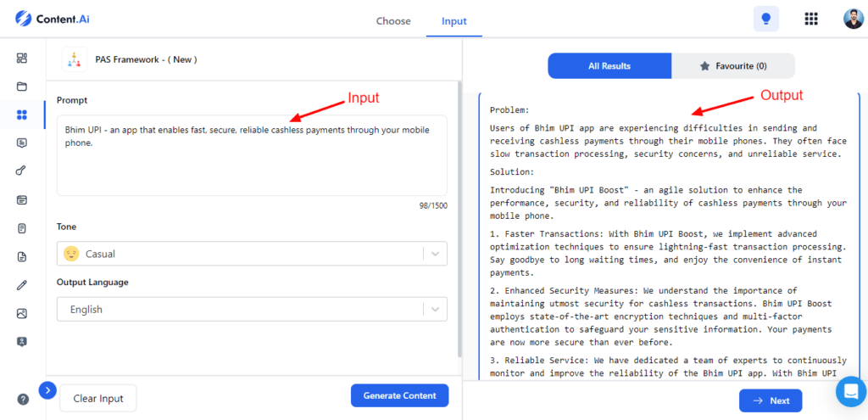Click the lightbulb icon in the header

[x=766, y=19]
